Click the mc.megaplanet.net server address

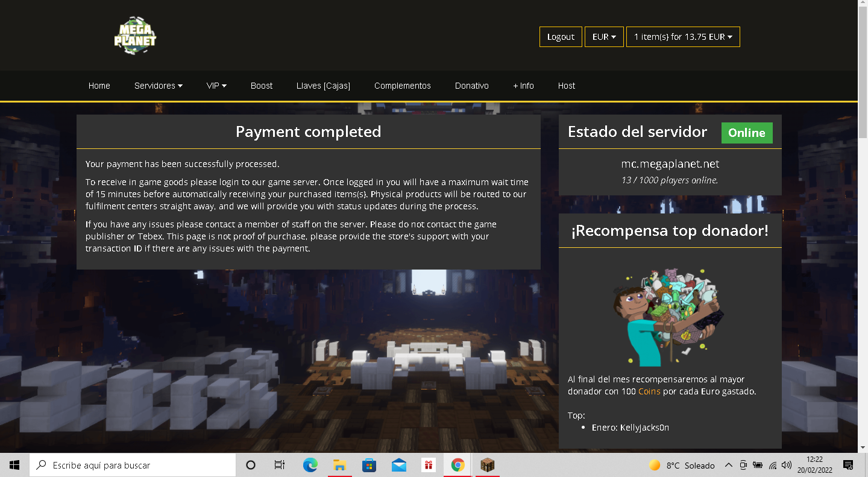[x=670, y=164]
